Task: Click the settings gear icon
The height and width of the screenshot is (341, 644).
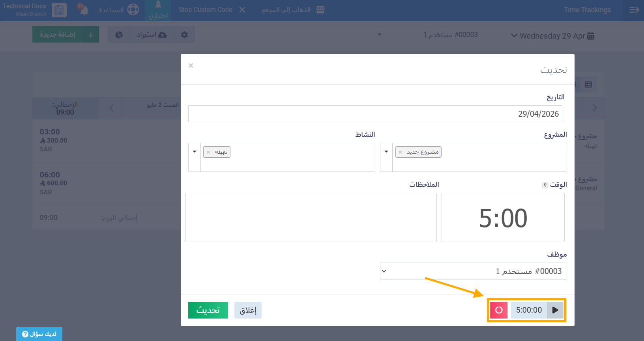Action: [x=184, y=35]
